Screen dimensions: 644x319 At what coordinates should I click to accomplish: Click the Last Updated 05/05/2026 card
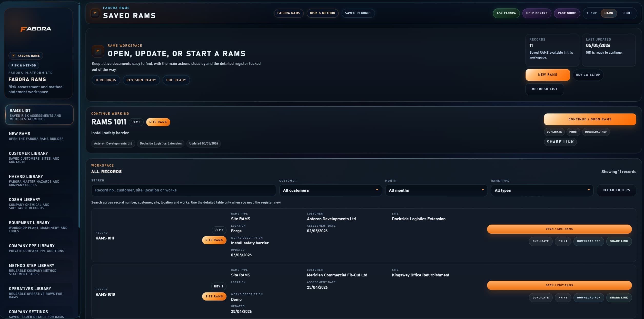[x=609, y=50]
